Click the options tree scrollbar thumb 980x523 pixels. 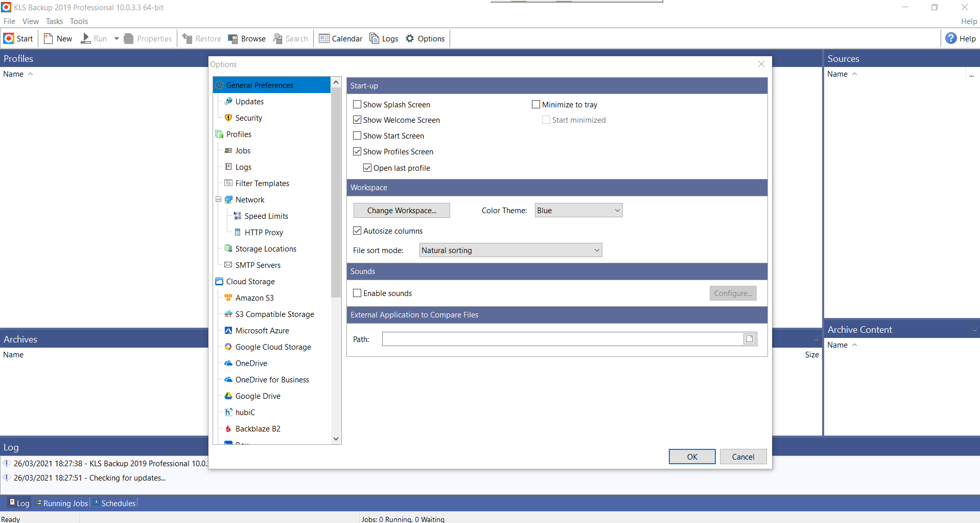pos(336,192)
